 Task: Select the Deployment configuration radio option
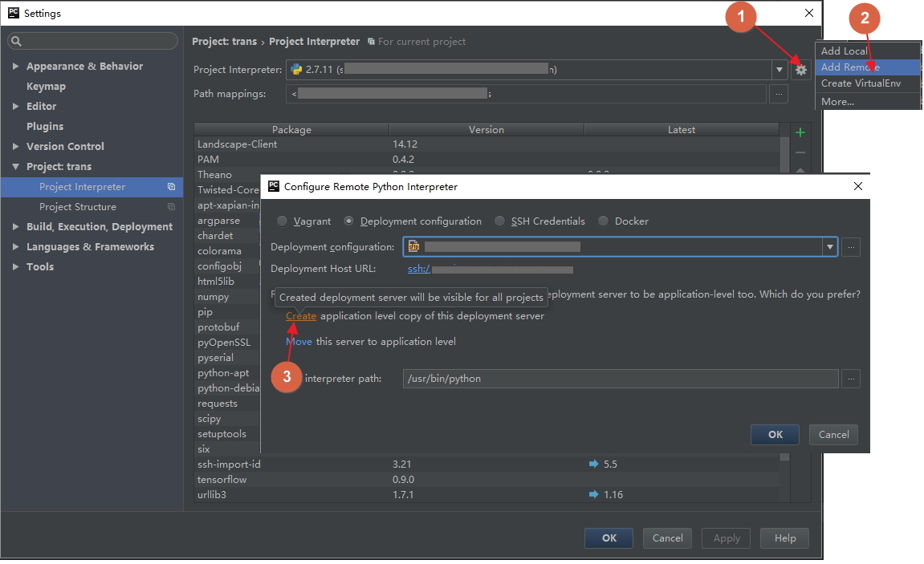click(349, 221)
